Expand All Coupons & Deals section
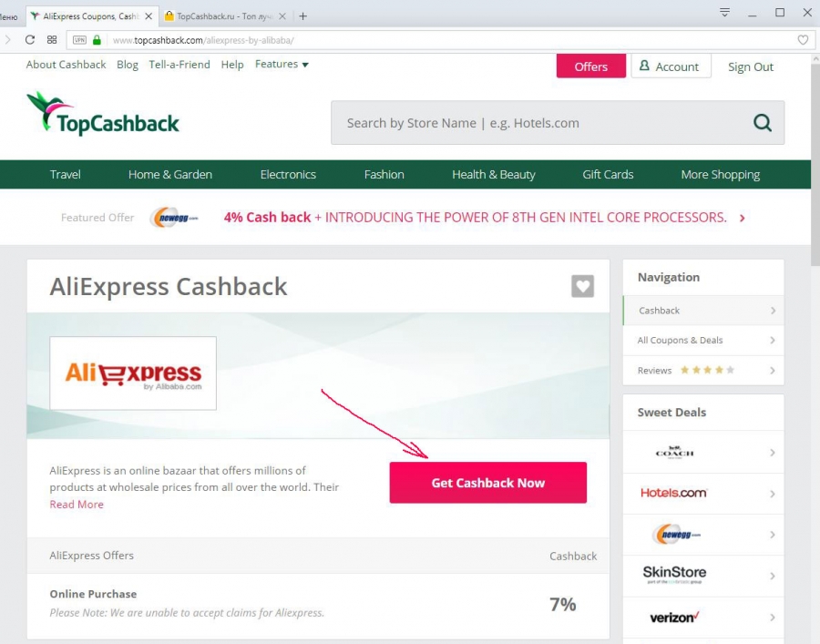Image resolution: width=820 pixels, height=644 pixels. pos(703,341)
